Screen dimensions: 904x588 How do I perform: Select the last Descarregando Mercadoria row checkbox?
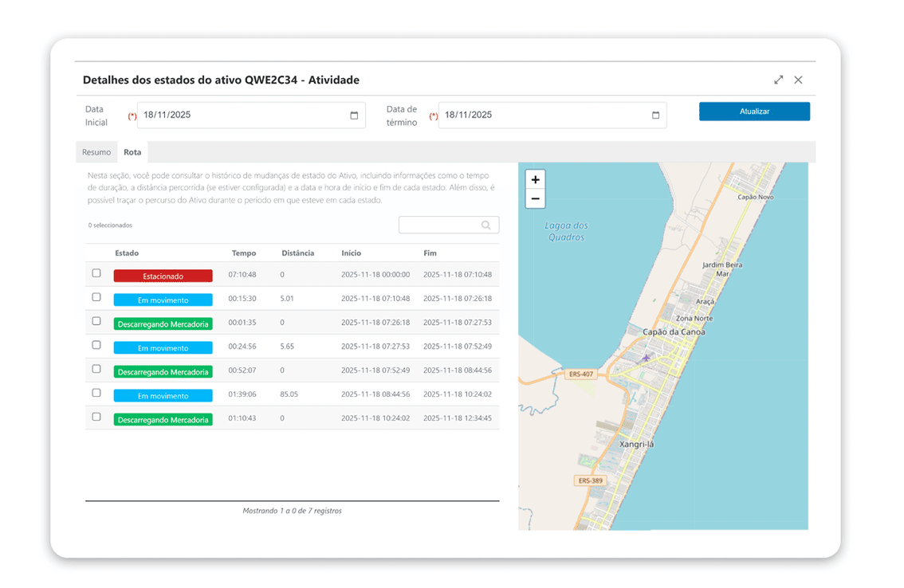point(96,417)
